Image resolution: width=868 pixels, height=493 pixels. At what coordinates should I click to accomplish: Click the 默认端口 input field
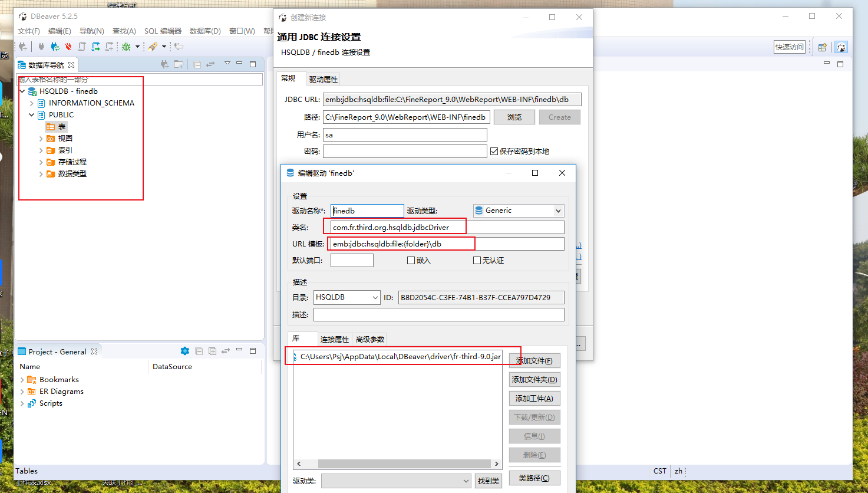pos(352,260)
